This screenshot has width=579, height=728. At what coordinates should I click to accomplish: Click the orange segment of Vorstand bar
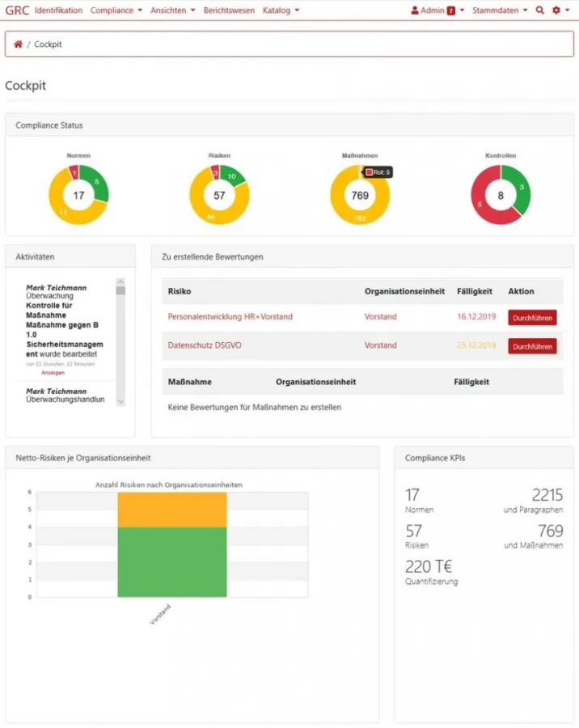pos(172,510)
